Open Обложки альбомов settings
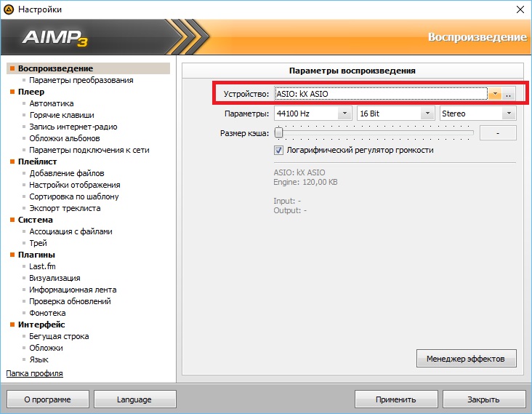Image resolution: width=532 pixels, height=414 pixels. point(65,138)
